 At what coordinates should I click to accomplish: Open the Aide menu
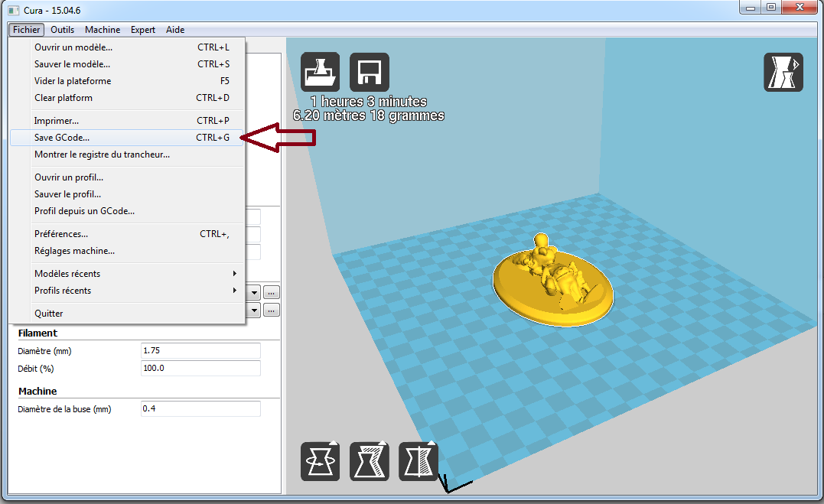coord(175,30)
